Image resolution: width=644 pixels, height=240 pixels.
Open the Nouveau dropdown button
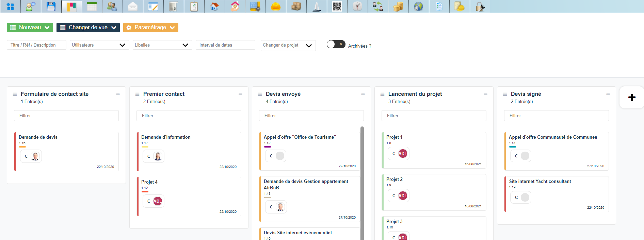point(30,28)
